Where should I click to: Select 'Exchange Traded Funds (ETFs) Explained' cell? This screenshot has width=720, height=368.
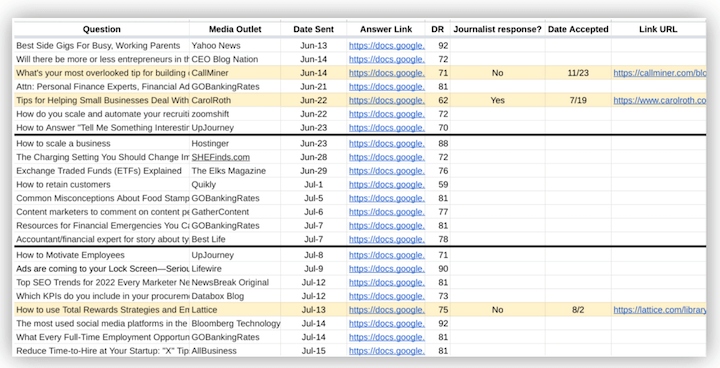click(101, 171)
